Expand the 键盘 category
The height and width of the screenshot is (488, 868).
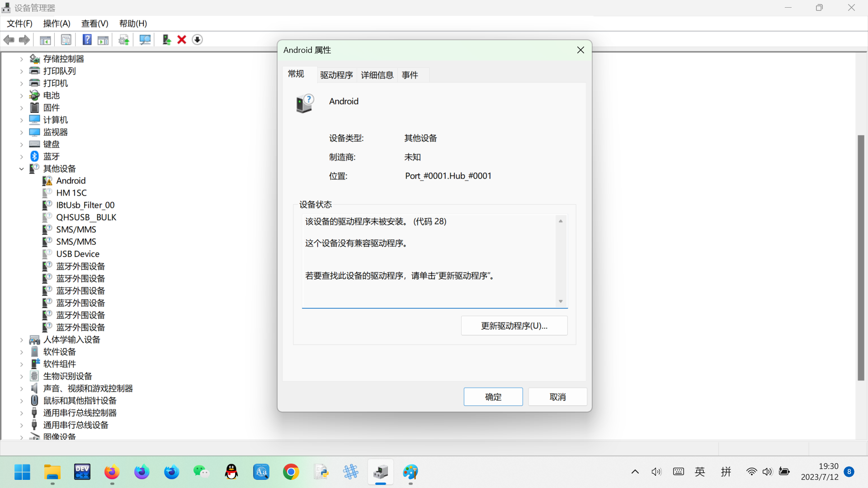click(x=21, y=145)
